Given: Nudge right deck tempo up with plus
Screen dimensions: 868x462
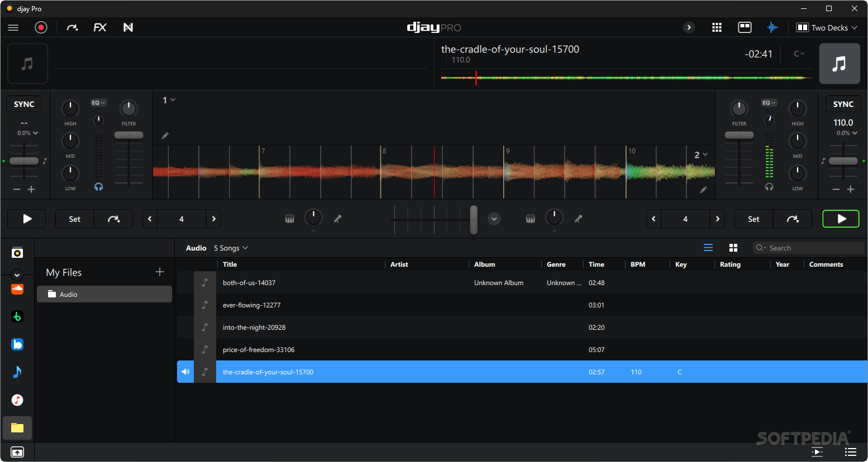Looking at the screenshot, I should (x=851, y=190).
